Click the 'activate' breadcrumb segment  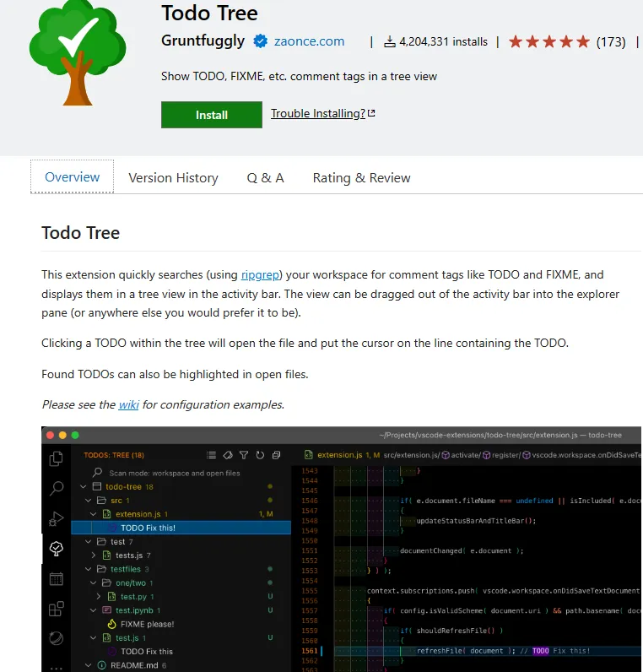pos(466,455)
